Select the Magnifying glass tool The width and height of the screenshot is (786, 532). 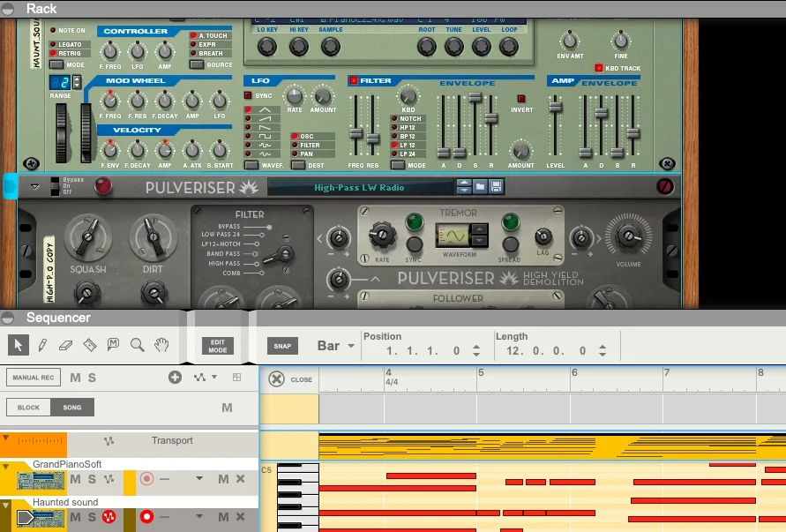[138, 345]
